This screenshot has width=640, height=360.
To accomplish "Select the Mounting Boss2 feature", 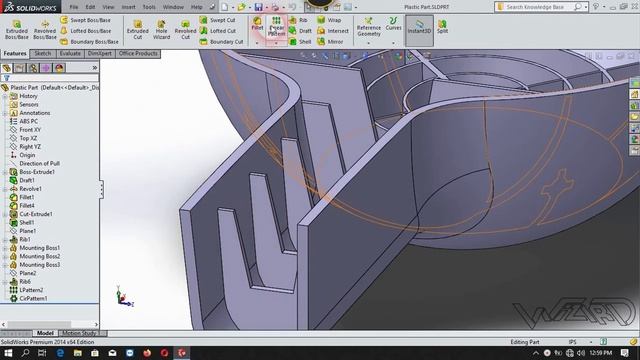I will (x=40, y=256).
